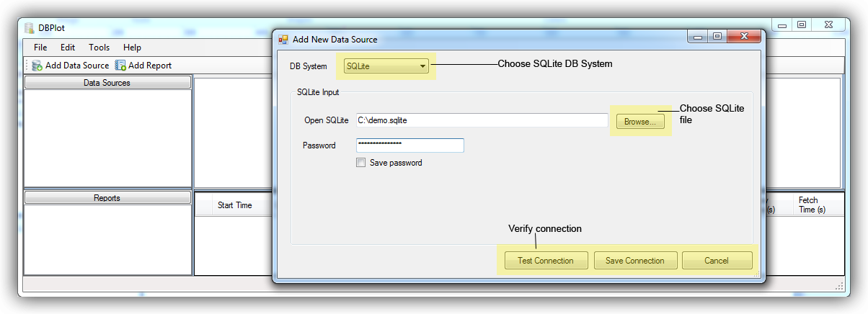Click the DBPlot app icon in title bar
Viewport: 868px width, 314px height.
click(x=29, y=28)
